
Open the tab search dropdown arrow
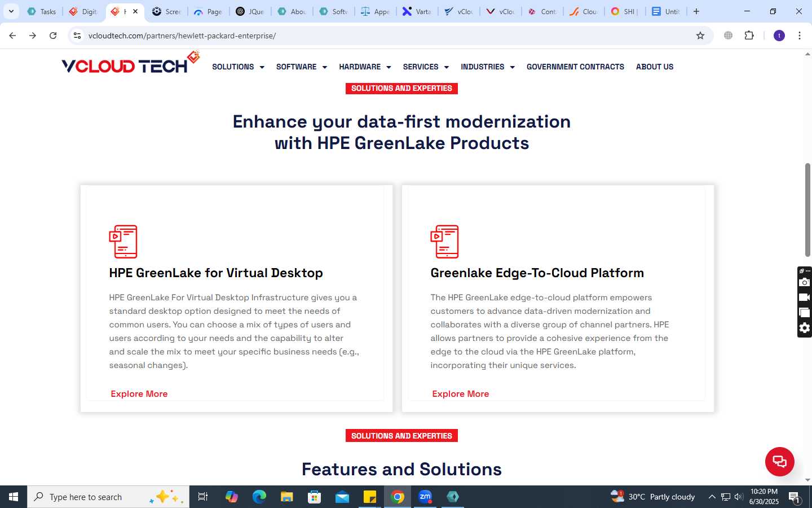[x=11, y=11]
